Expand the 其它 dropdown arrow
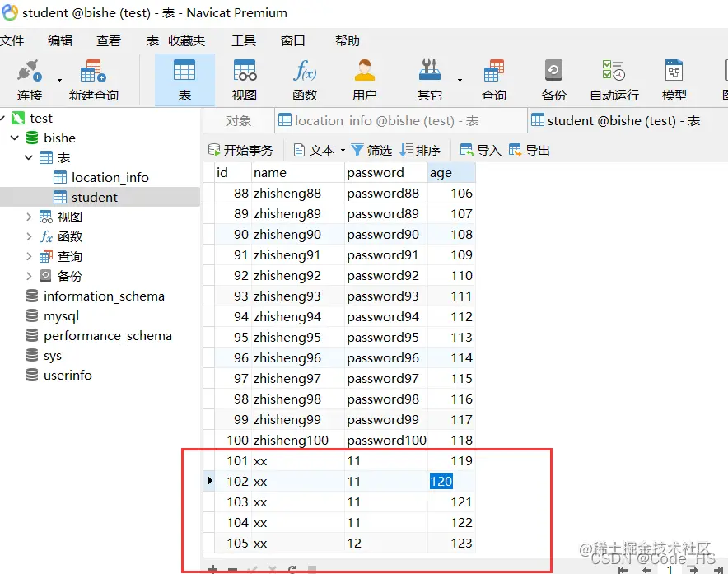 460,81
